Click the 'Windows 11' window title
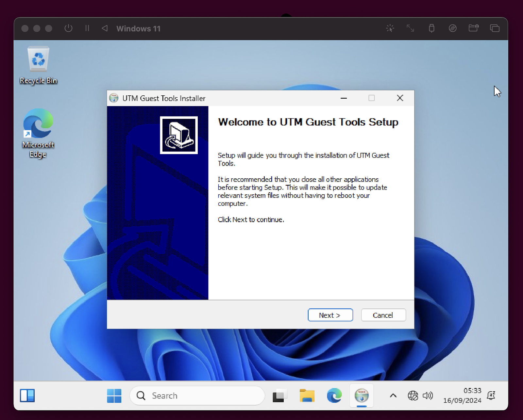The width and height of the screenshot is (523, 420). pyautogui.click(x=138, y=28)
